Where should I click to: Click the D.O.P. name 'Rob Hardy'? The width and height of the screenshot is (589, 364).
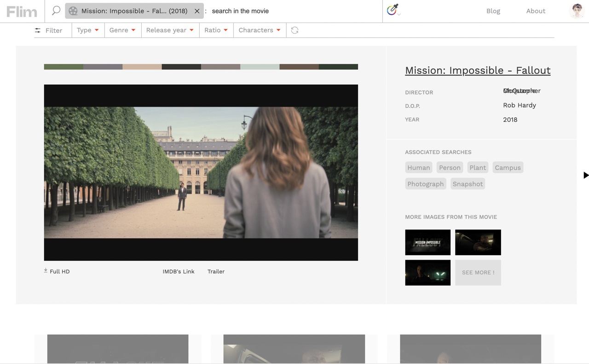(520, 105)
